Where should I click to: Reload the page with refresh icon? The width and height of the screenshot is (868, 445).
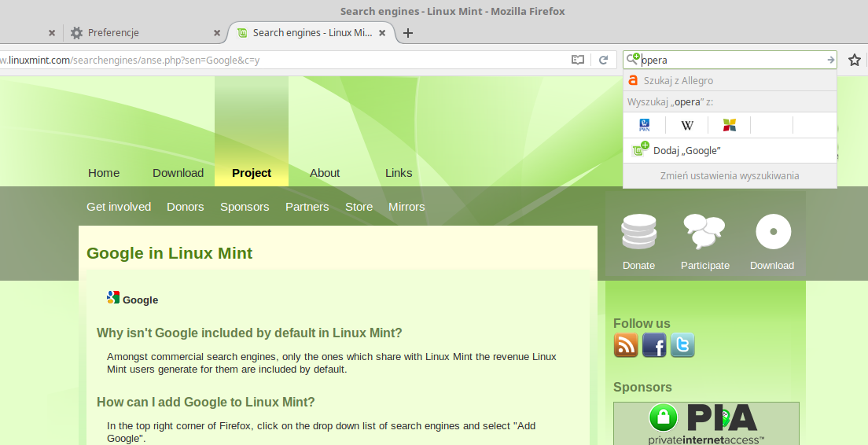point(603,60)
